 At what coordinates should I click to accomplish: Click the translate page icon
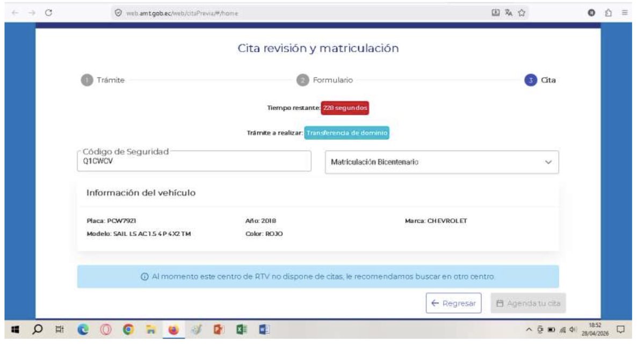tap(509, 13)
